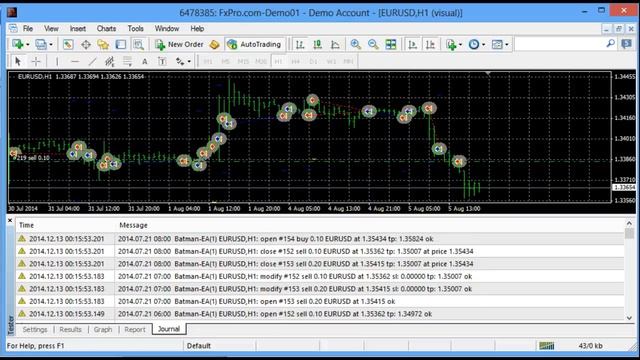This screenshot has width=640, height=360.
Task: Expand the Indicators dropdown arrow
Action: point(460,44)
